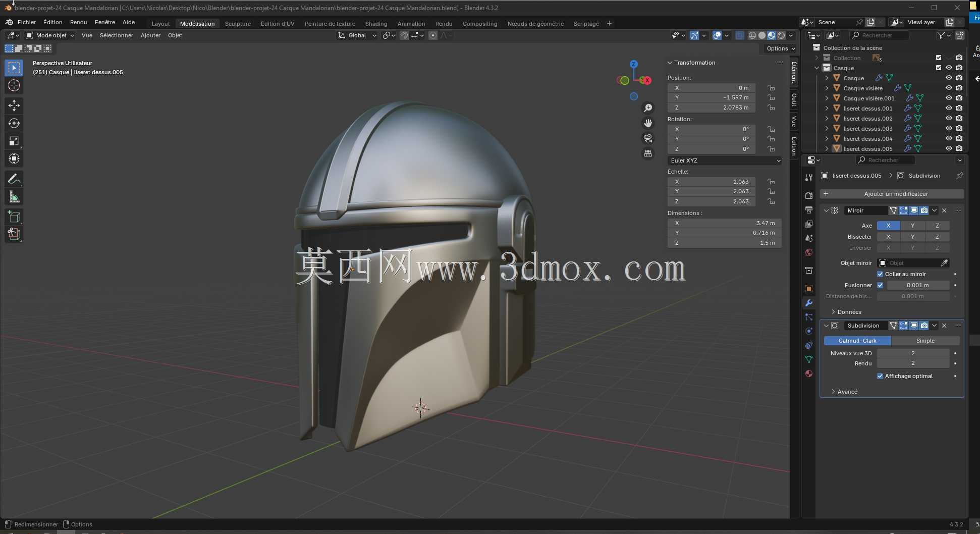Image resolution: width=980 pixels, height=534 pixels.
Task: Open the Mode objet dropdown
Action: [x=50, y=35]
